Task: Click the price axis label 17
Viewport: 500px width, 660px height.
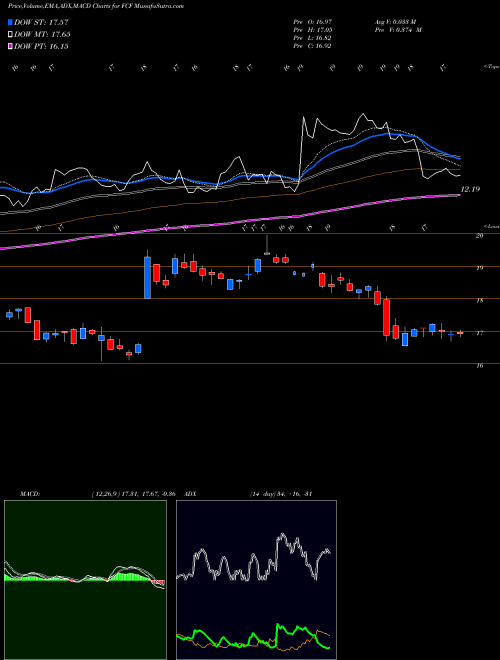Action: coord(479,333)
